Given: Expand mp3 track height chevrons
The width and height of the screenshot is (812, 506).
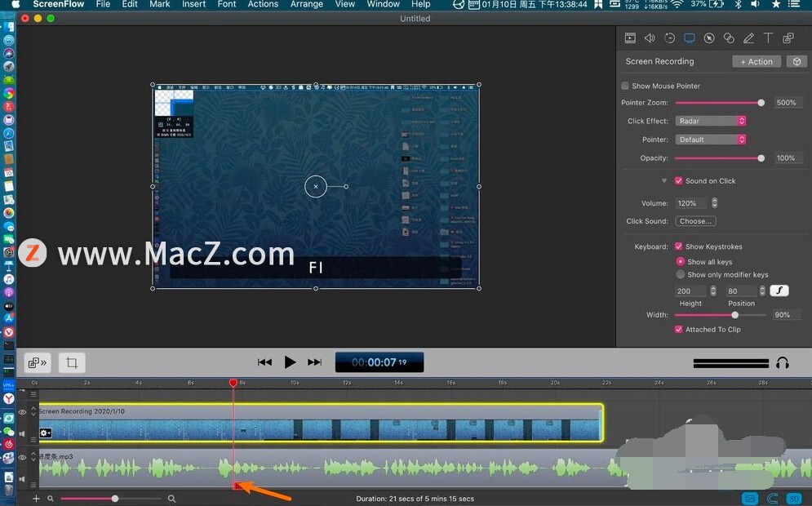Looking at the screenshot, I should (x=33, y=456).
